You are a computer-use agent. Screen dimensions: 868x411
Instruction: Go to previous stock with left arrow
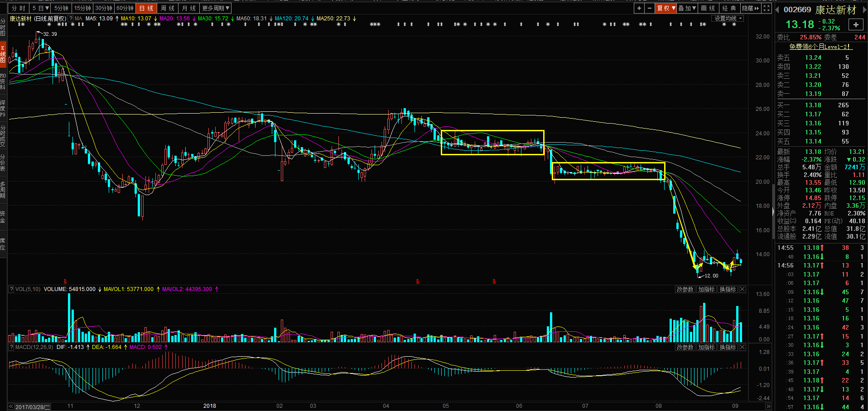pyautogui.click(x=777, y=10)
